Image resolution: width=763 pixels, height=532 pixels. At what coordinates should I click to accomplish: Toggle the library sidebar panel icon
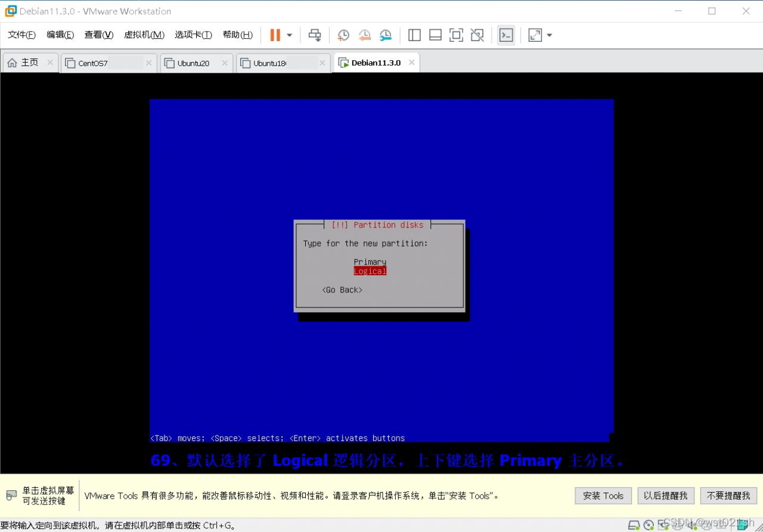[414, 35]
